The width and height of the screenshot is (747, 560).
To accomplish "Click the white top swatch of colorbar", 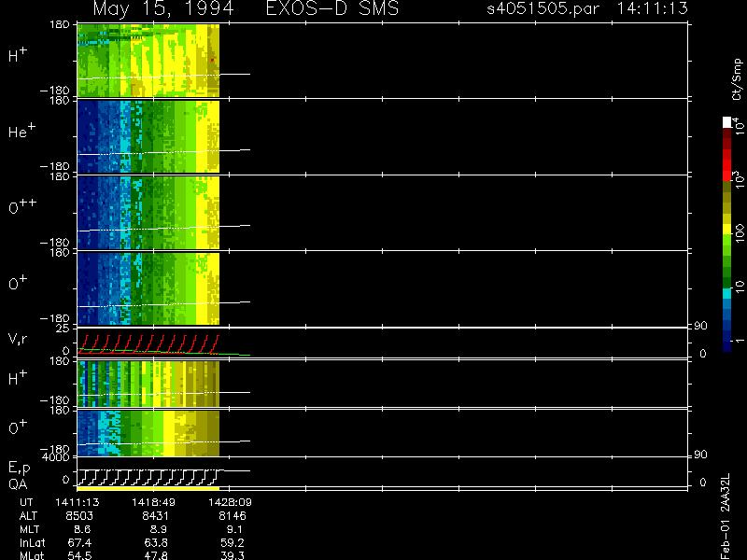I will pyautogui.click(x=727, y=122).
